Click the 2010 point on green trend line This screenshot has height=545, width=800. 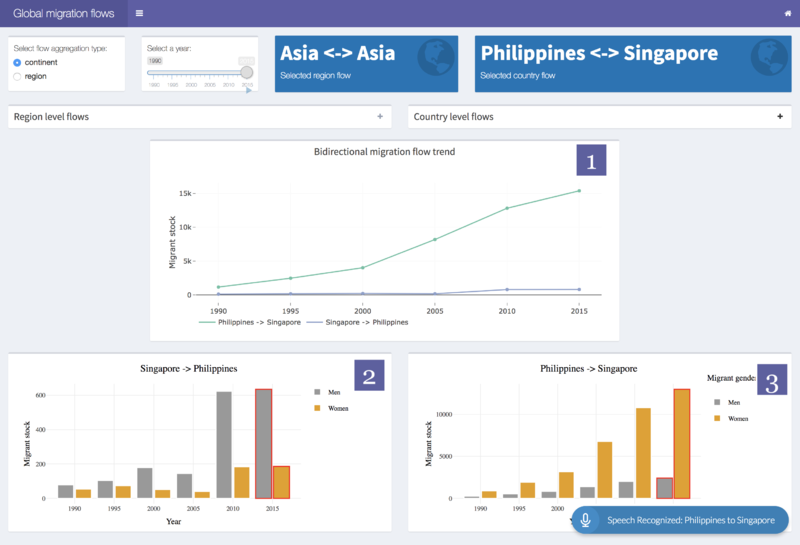click(x=507, y=208)
